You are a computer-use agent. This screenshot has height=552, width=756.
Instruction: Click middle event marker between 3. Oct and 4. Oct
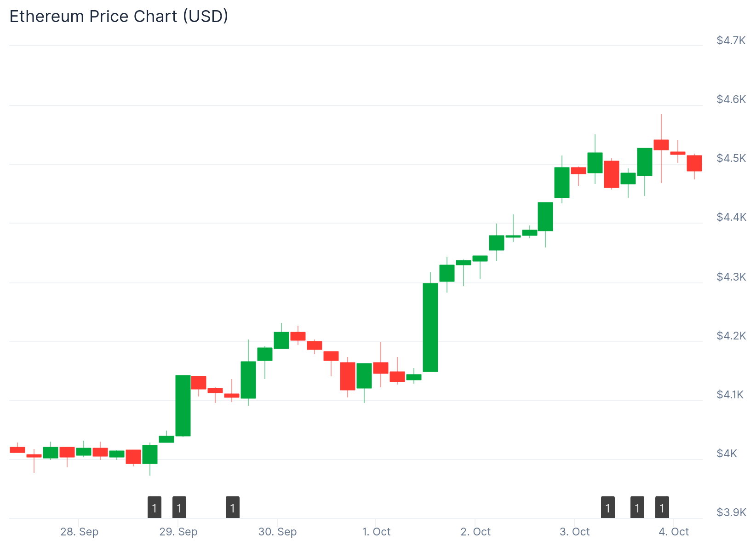click(x=637, y=507)
